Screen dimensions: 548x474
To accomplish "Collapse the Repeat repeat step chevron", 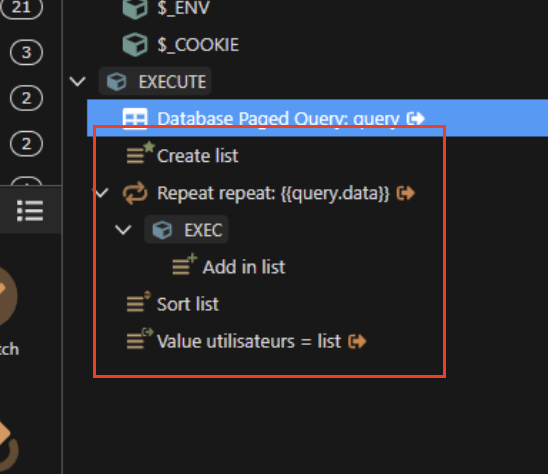I will coord(101,193).
